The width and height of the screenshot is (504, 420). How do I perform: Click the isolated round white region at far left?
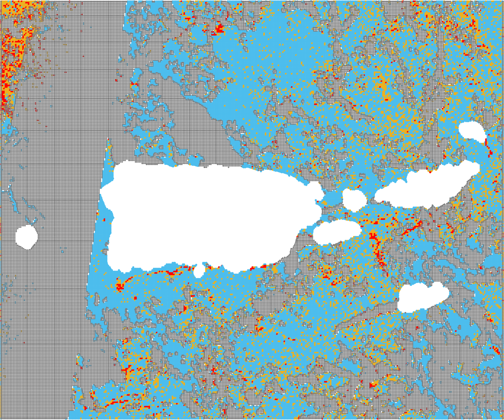pyautogui.click(x=26, y=237)
